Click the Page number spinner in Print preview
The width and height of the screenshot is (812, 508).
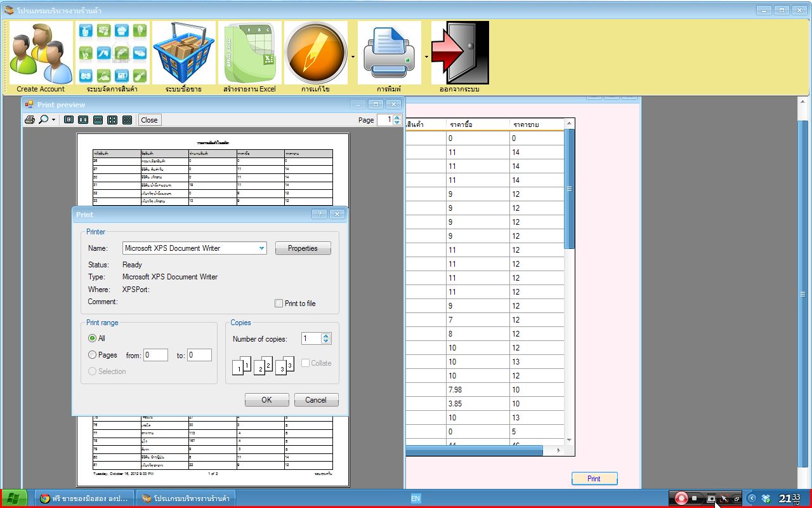[x=397, y=119]
